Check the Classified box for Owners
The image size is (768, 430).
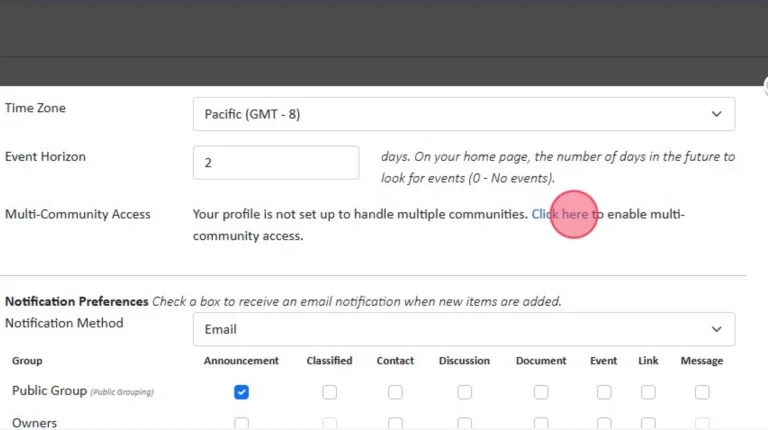pos(329,424)
